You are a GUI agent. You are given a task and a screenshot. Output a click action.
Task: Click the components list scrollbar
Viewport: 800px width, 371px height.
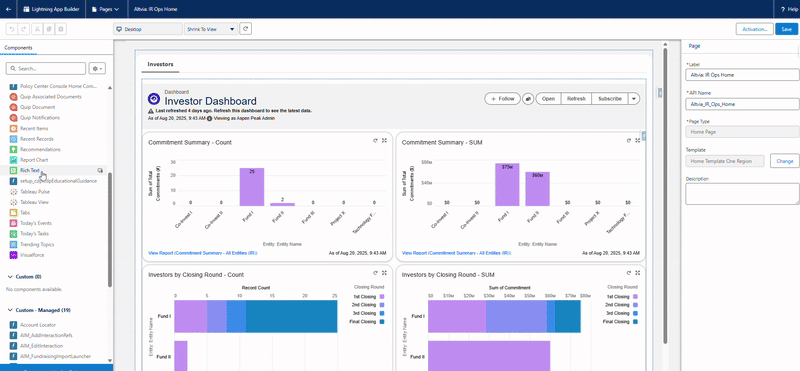(110, 230)
